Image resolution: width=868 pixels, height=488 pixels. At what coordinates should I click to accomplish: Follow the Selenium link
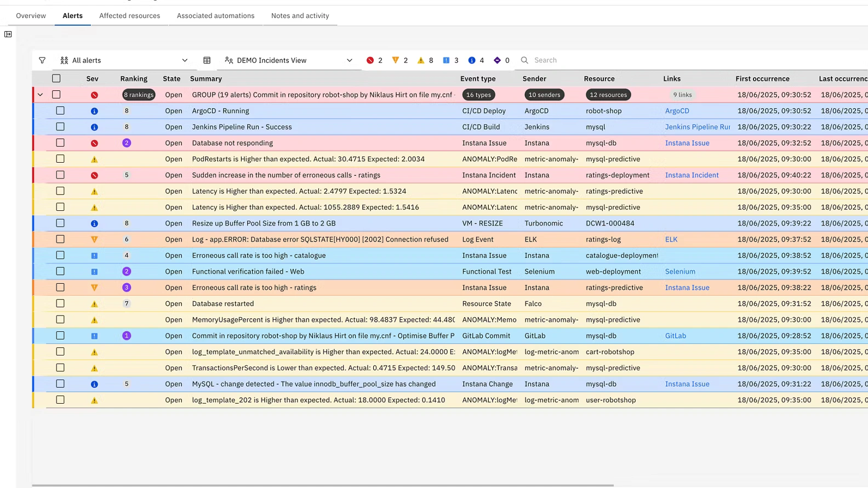point(680,272)
